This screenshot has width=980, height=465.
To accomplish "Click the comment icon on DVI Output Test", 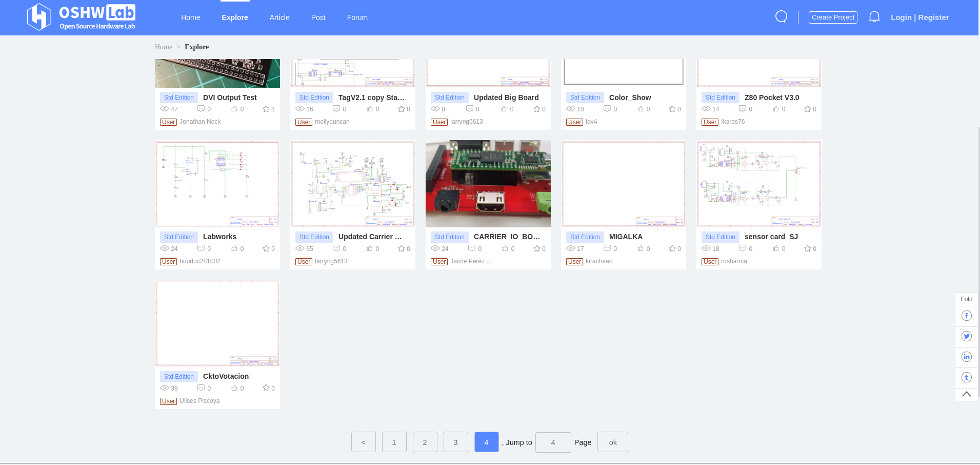I will tap(201, 109).
